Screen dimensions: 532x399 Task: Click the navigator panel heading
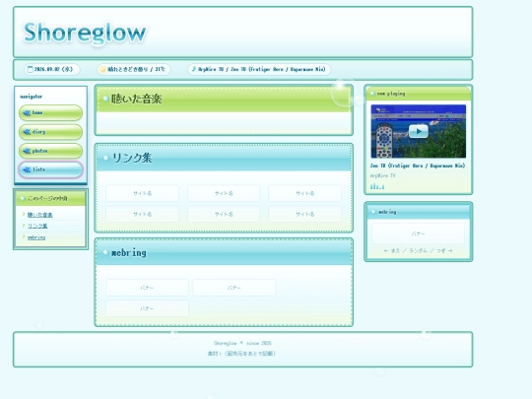pyautogui.click(x=32, y=97)
